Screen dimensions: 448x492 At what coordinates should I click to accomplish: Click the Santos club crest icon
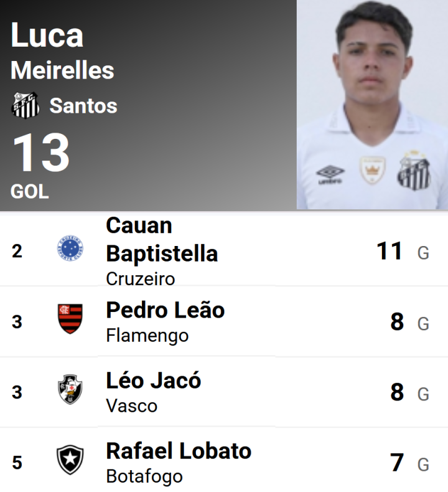[25, 105]
